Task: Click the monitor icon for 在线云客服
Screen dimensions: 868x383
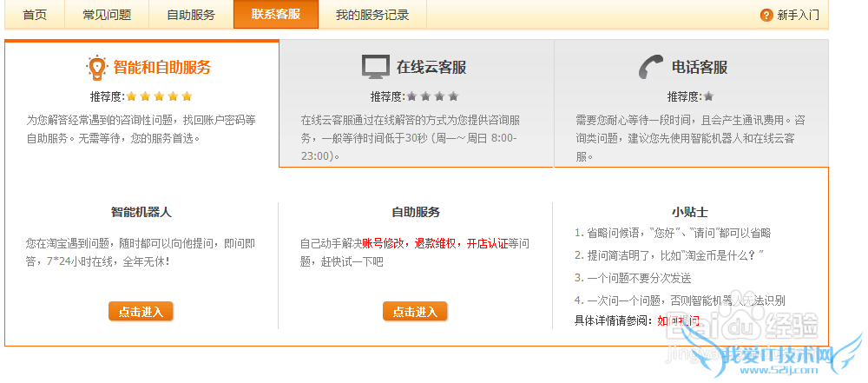Action: pos(376,67)
